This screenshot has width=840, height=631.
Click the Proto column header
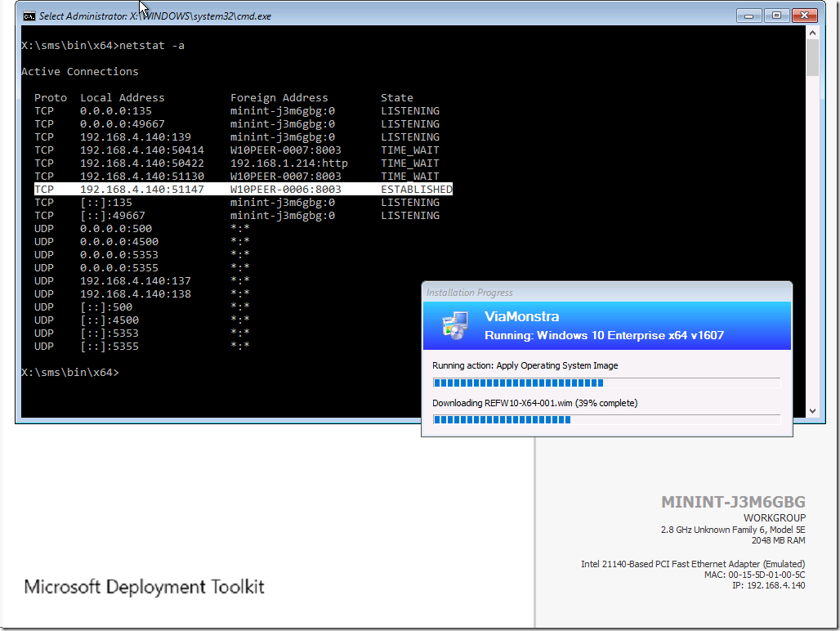point(51,97)
